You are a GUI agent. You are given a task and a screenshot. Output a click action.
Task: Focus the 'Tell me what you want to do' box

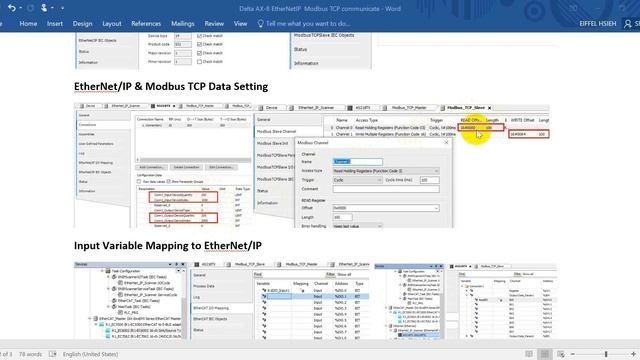(x=308, y=24)
